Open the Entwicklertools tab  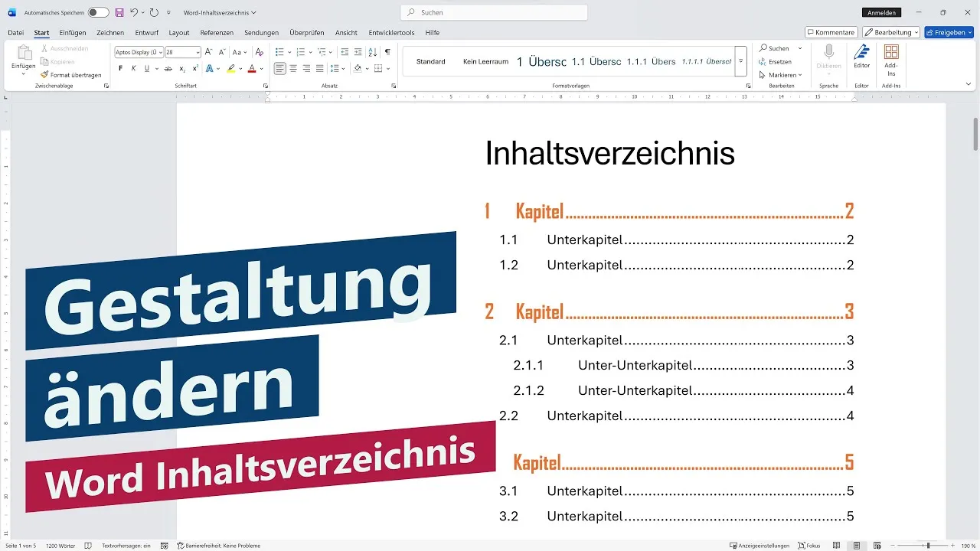pyautogui.click(x=390, y=32)
